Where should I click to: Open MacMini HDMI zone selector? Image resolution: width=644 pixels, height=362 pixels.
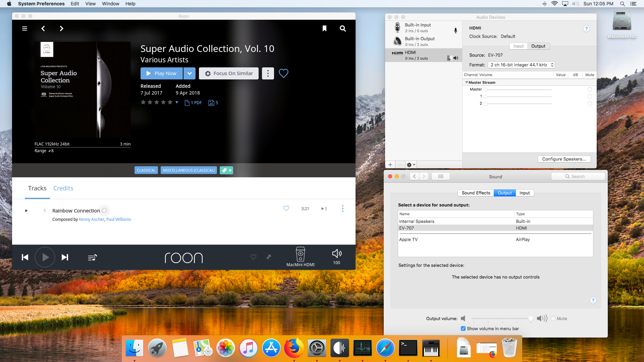pos(301,257)
